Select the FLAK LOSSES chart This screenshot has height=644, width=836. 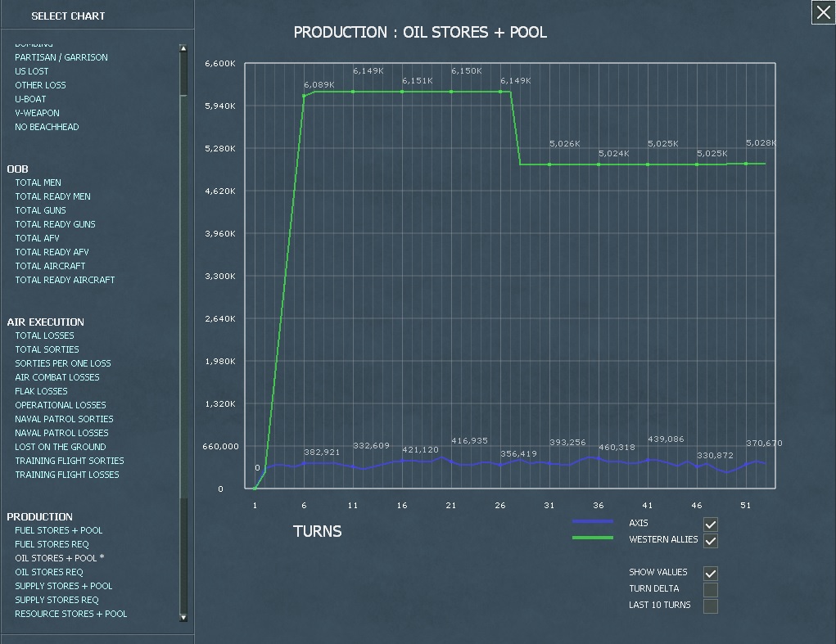tap(39, 391)
